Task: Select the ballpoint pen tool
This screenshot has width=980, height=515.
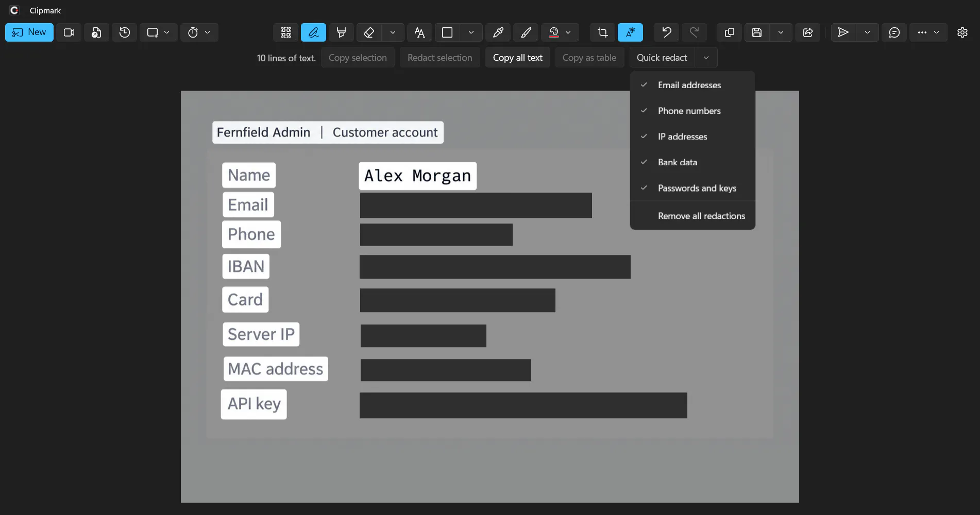Action: 313,32
